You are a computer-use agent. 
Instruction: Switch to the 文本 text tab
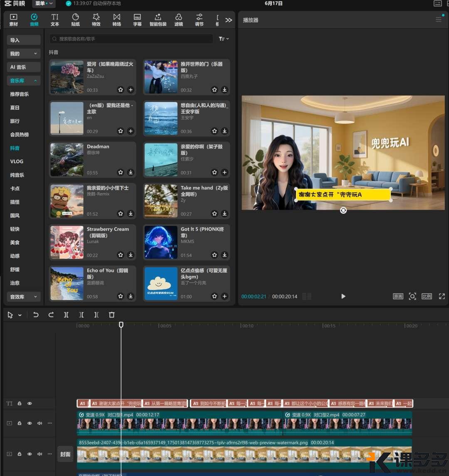55,20
